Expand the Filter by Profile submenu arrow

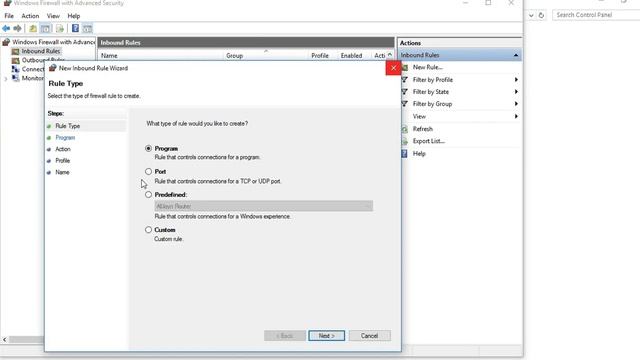coord(516,80)
